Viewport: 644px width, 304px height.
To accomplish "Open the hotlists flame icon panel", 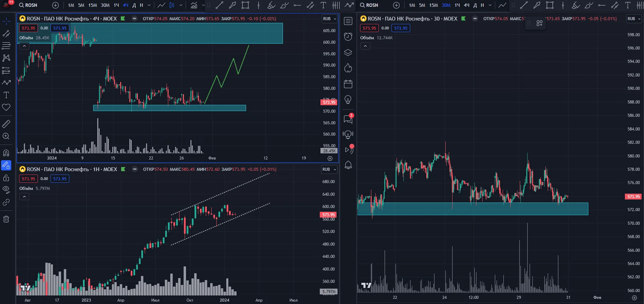I will 348,68.
